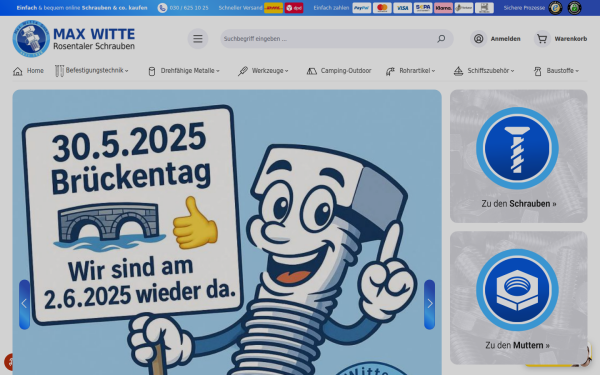This screenshot has height=375, width=600.
Task: Click the green SSL security seal icon
Action: [x=574, y=8]
